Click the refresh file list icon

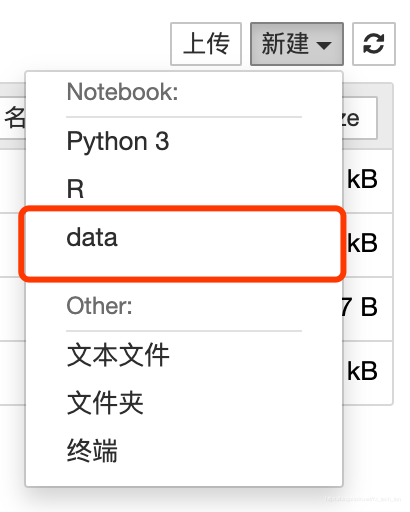pos(374,44)
